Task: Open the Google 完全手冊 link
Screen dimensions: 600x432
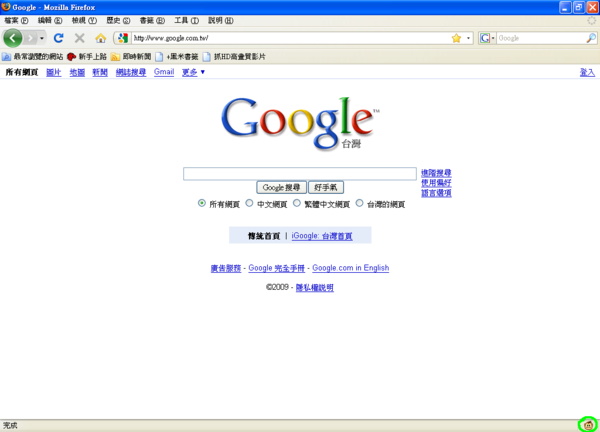Action: (x=277, y=268)
